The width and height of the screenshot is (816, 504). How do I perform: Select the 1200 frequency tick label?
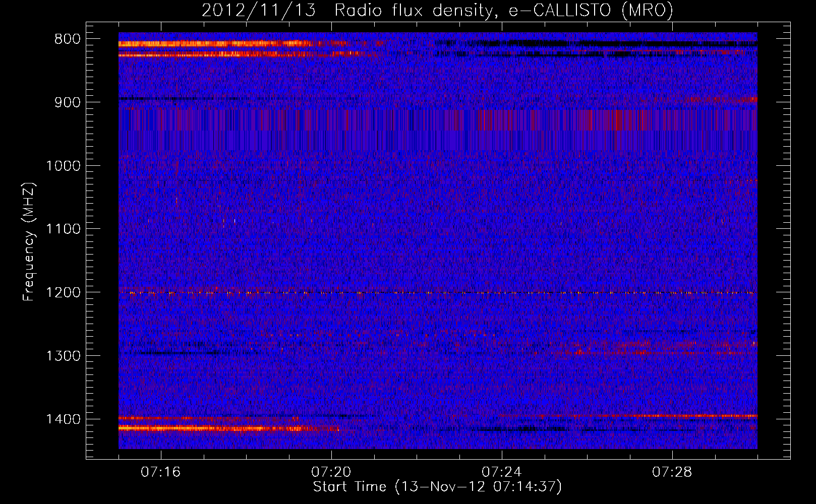click(x=63, y=293)
